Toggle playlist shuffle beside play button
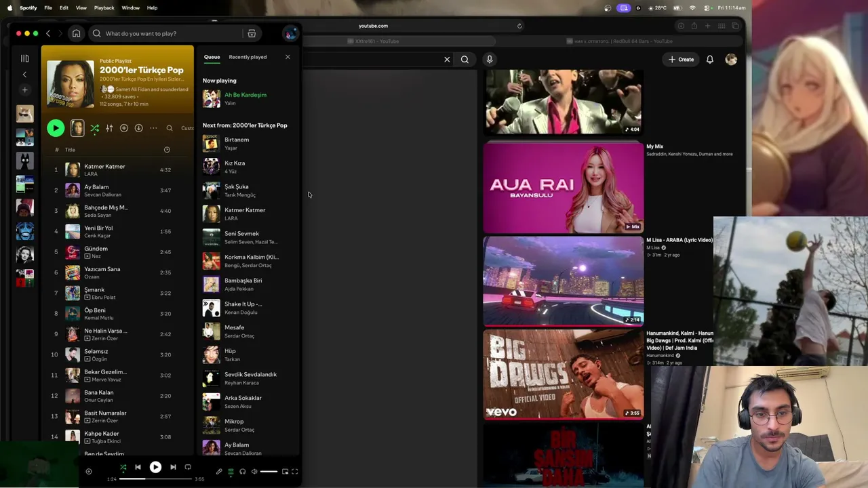 click(94, 128)
